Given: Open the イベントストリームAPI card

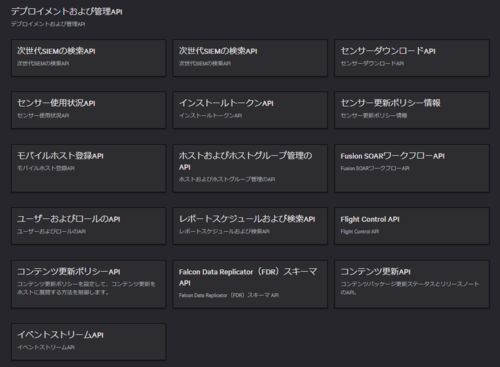Looking at the screenshot, I should tap(89, 342).
